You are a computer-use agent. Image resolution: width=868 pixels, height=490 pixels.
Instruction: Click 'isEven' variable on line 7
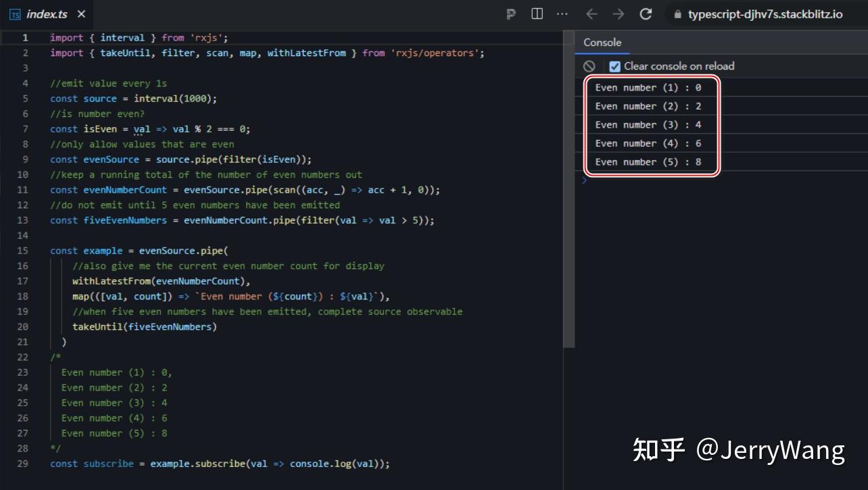point(100,129)
